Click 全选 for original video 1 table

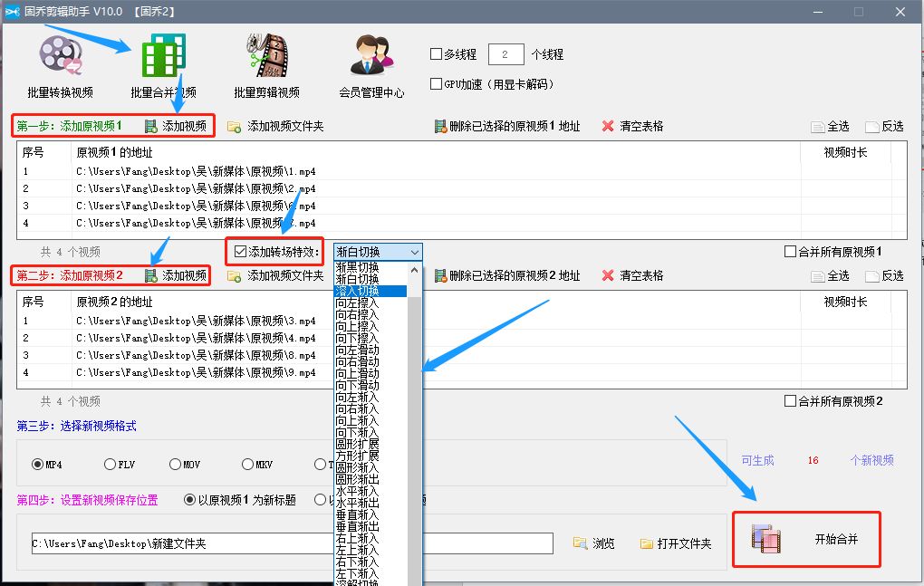(831, 127)
